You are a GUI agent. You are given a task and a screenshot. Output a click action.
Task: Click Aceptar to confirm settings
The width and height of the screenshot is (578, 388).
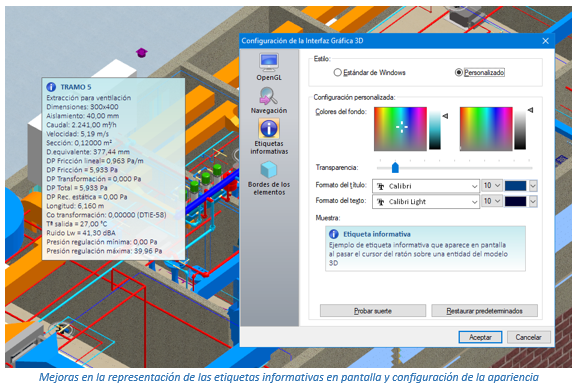[480, 337]
